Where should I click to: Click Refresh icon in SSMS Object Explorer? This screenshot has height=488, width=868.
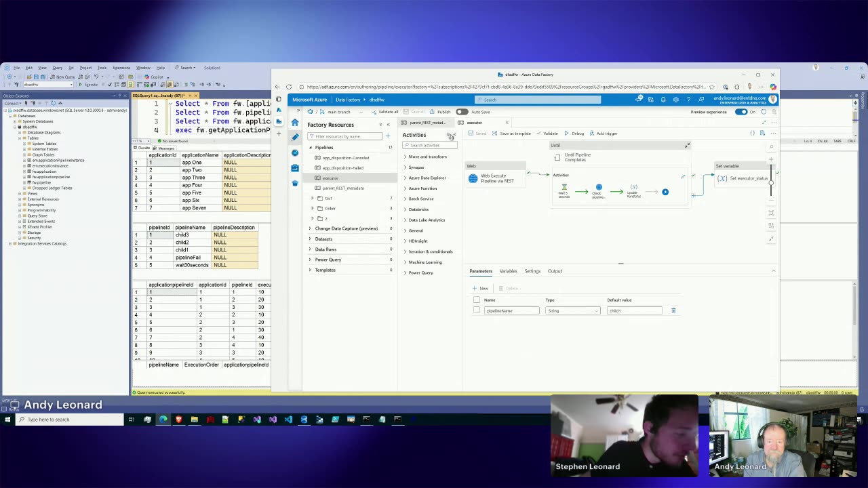click(53, 103)
